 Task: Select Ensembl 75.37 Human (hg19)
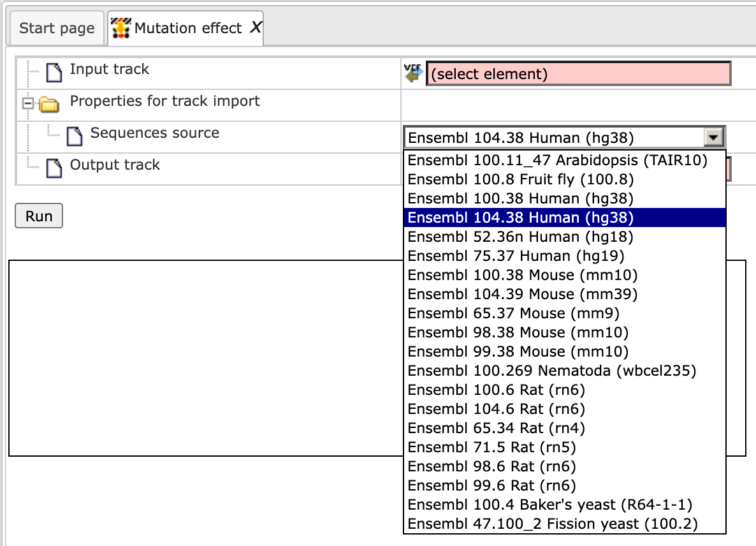(564, 256)
